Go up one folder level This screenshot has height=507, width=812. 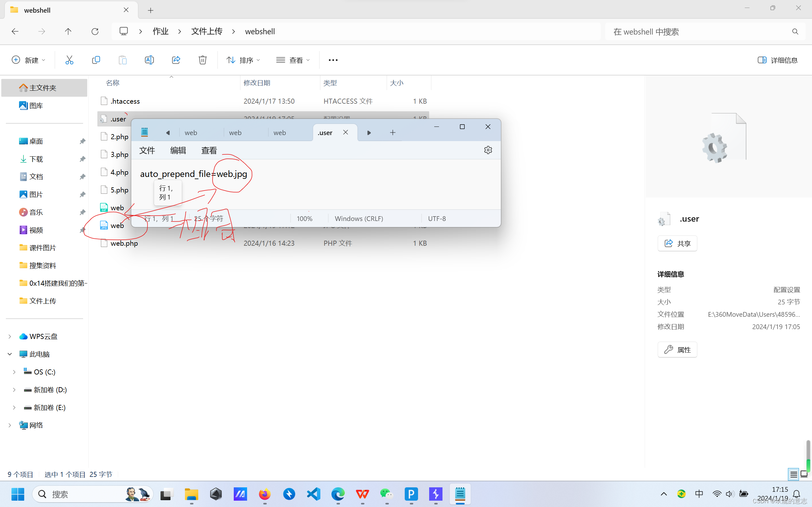coord(68,31)
